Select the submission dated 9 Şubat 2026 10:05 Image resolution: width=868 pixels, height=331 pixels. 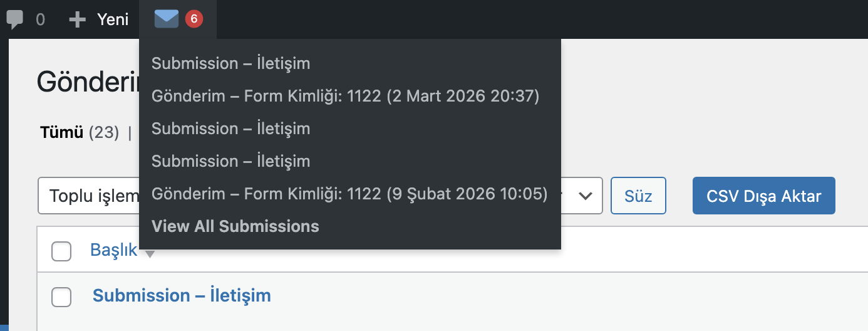click(x=349, y=194)
